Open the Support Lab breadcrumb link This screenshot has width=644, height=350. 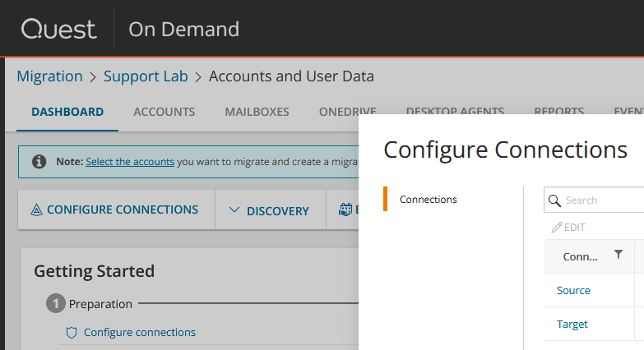(146, 76)
